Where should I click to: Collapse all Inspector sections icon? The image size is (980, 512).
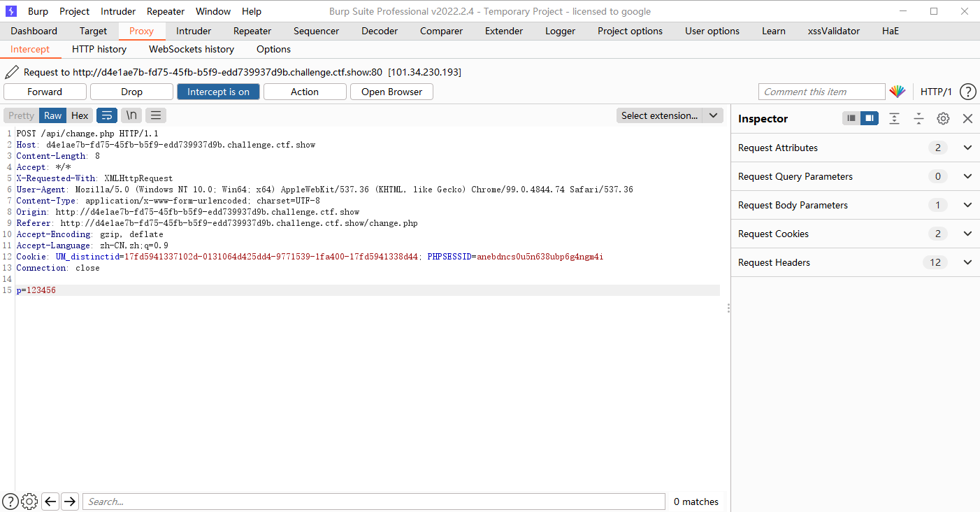coord(918,118)
